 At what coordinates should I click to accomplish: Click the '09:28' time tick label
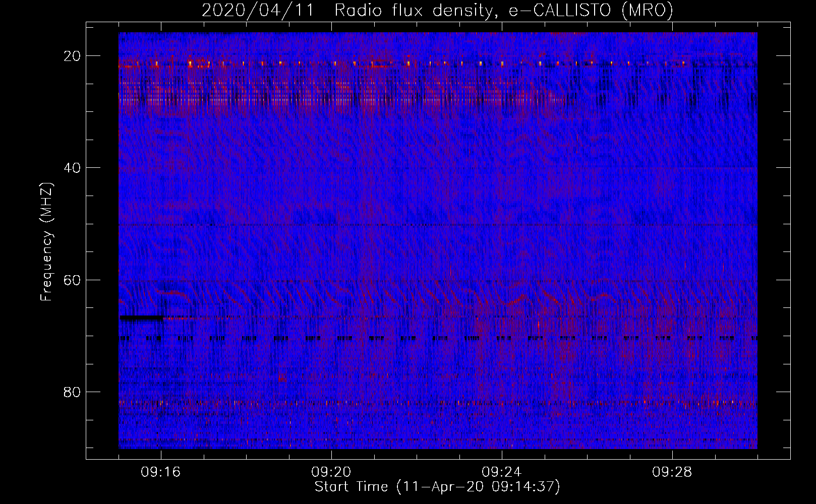tap(672, 472)
